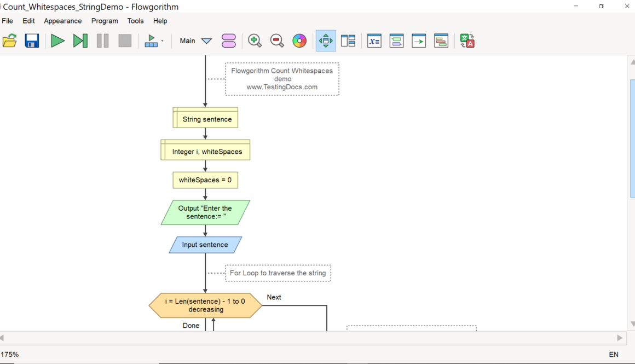Click the 'Next' loop branch label

[x=274, y=297]
